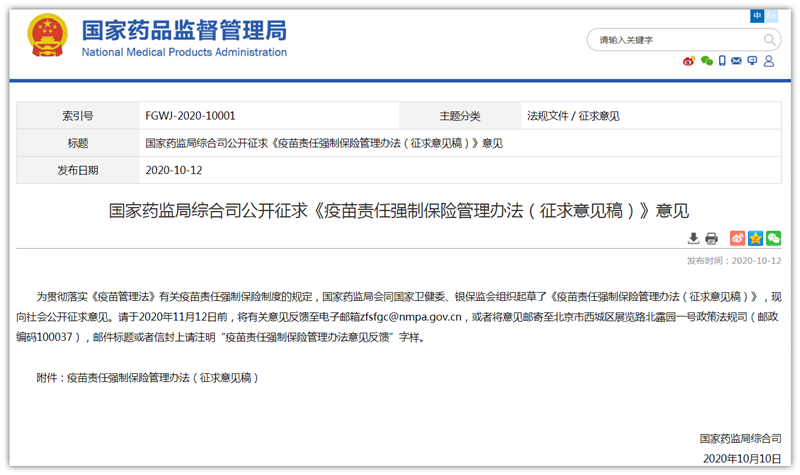Open the email envelope icon in the header
The image size is (800, 475).
point(736,61)
